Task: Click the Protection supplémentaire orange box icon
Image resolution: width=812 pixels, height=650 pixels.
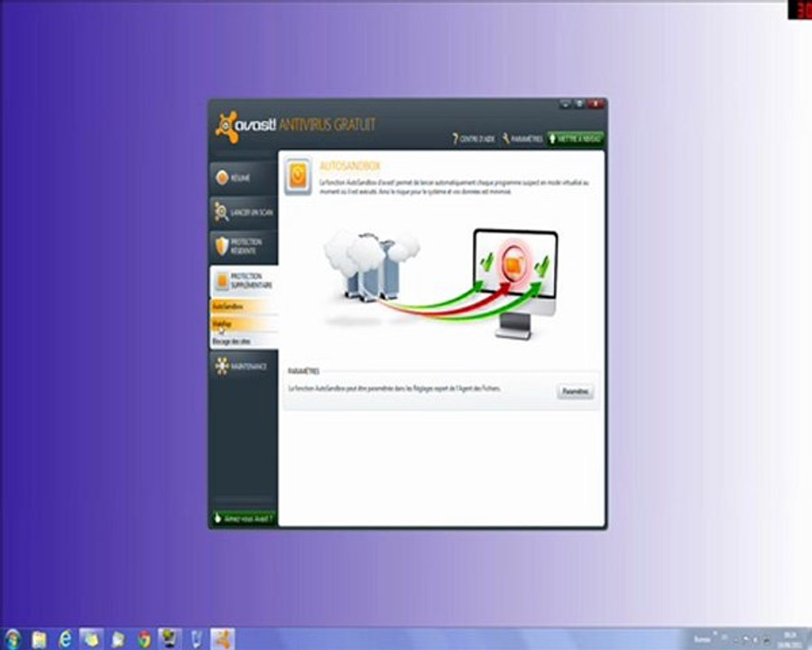Action: 222,281
